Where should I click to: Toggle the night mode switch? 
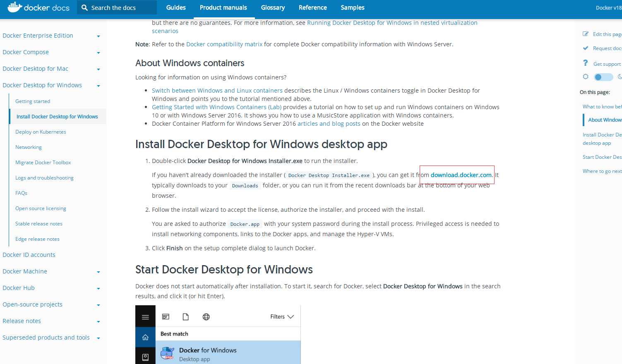tap(603, 77)
